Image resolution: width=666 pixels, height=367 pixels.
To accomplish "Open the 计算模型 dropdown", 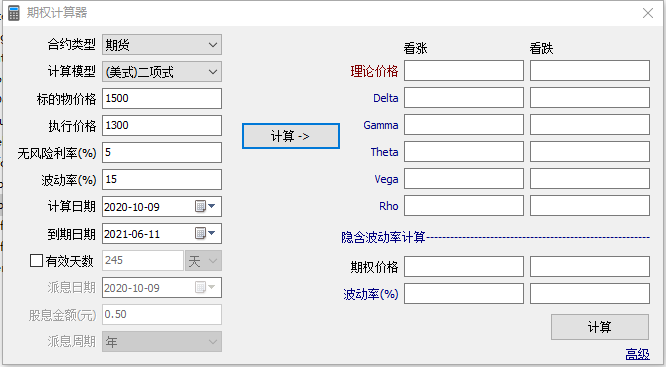I will 162,72.
